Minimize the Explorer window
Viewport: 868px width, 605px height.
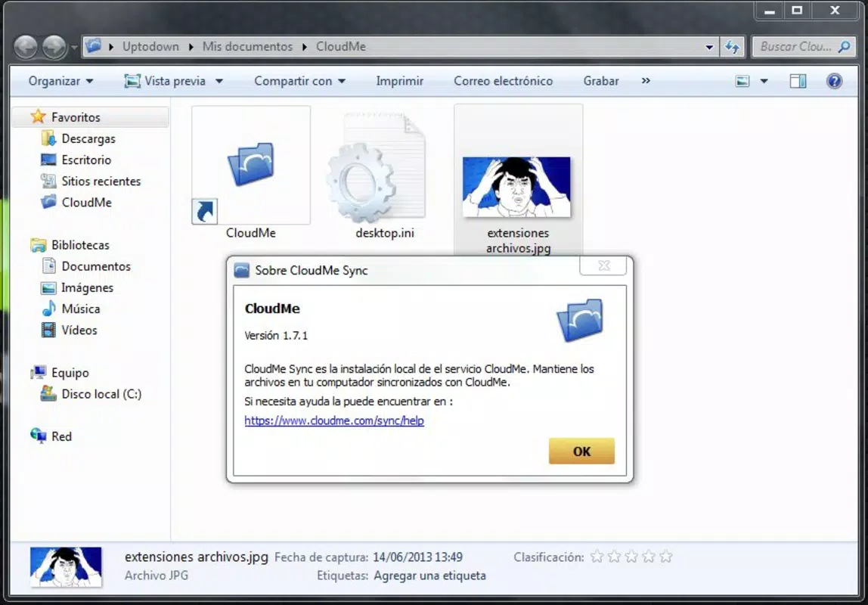pos(770,11)
